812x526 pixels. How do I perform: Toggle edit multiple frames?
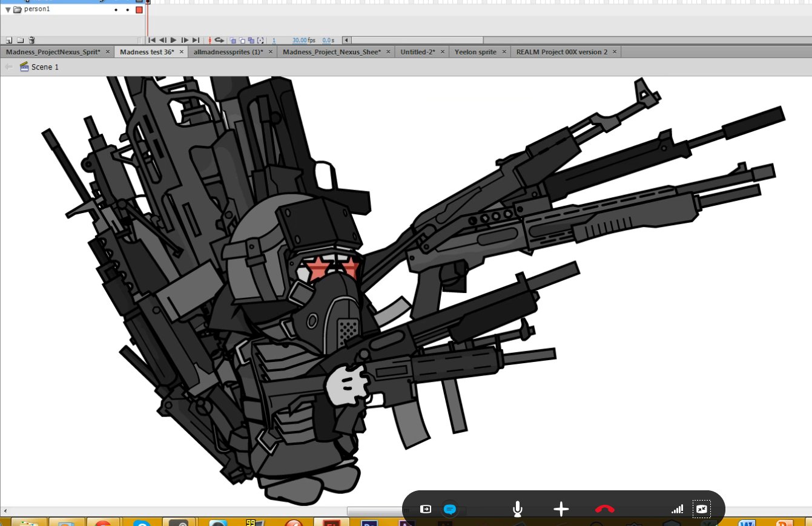click(251, 41)
